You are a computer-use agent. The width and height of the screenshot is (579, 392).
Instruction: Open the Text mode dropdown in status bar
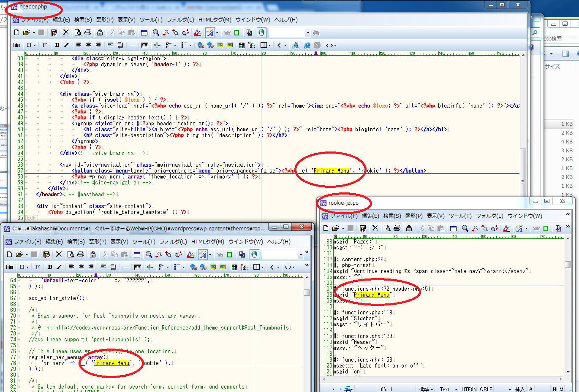pyautogui.click(x=449, y=389)
